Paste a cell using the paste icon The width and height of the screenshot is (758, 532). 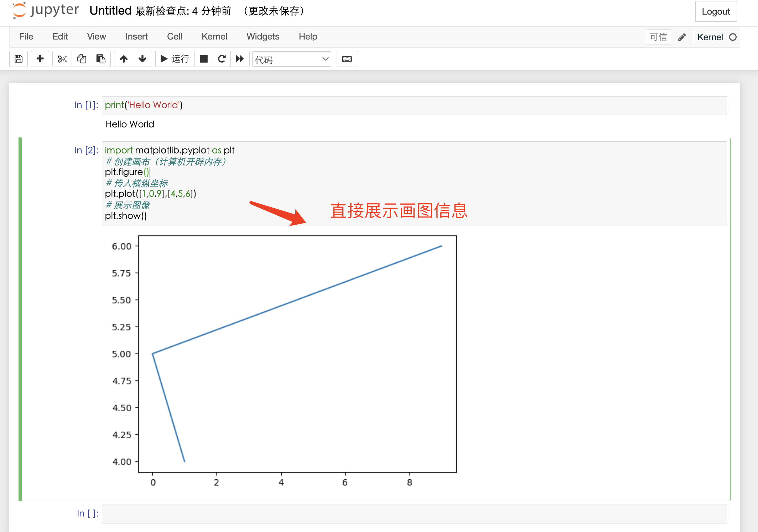point(101,59)
